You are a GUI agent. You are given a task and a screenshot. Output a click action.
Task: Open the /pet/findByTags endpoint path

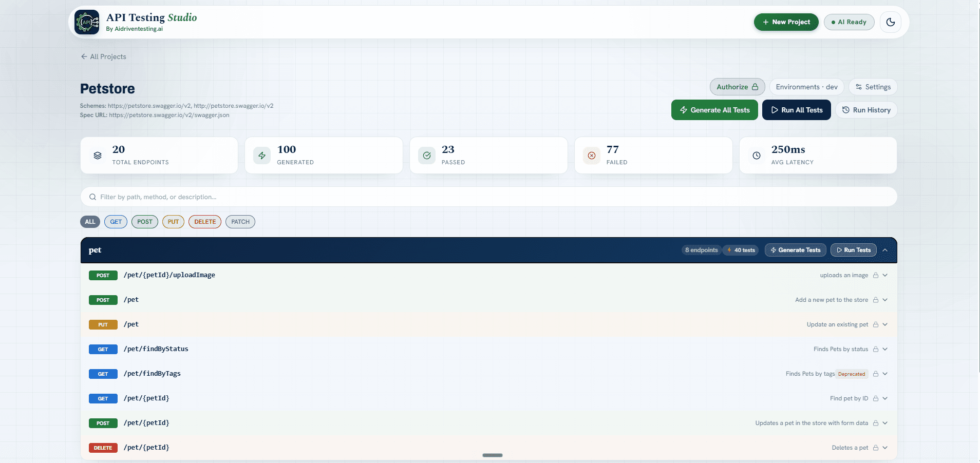click(x=152, y=374)
